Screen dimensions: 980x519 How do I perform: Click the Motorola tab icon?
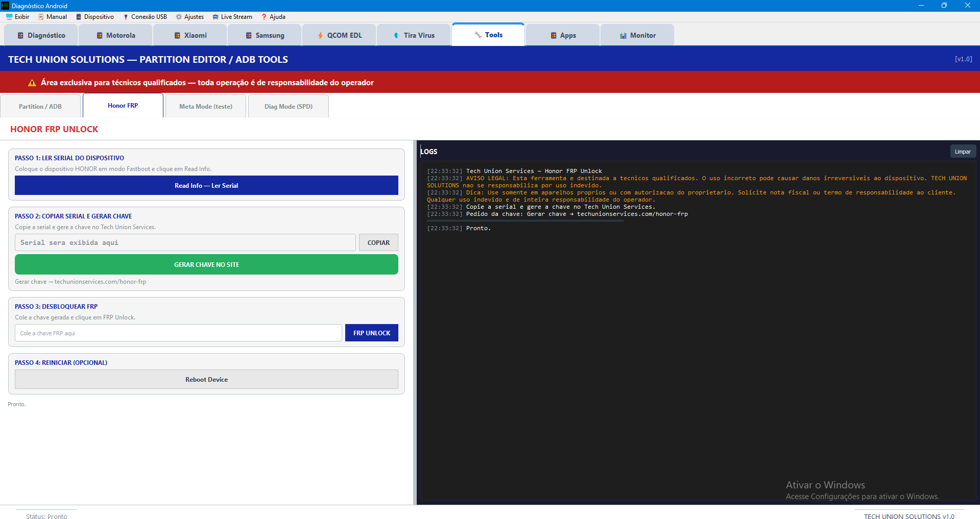point(100,36)
